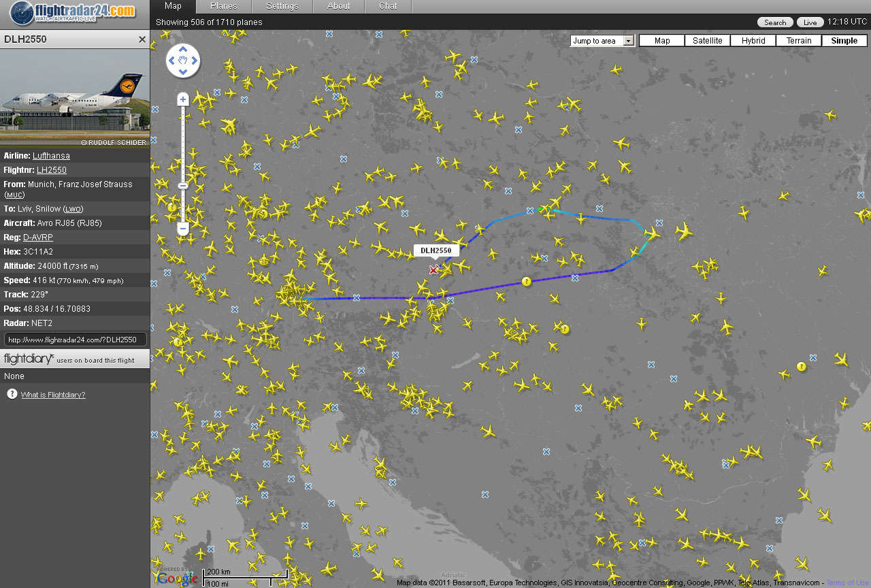Viewport: 871px width, 588px height.
Task: Click the flight URL text field
Action: (75, 340)
